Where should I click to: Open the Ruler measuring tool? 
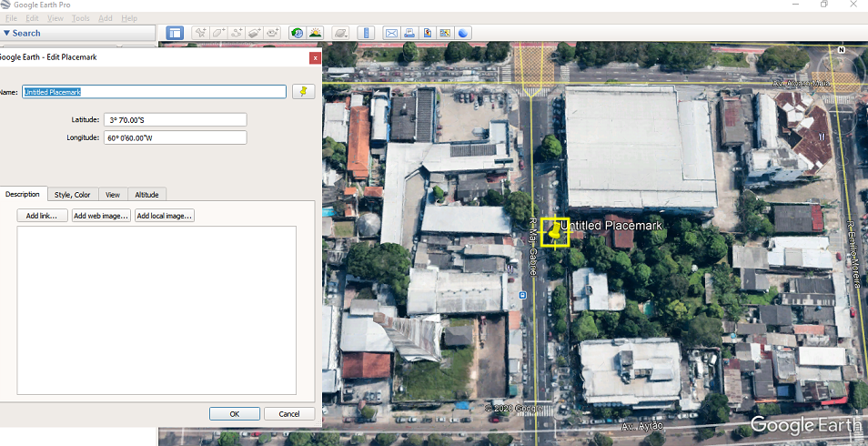(367, 33)
